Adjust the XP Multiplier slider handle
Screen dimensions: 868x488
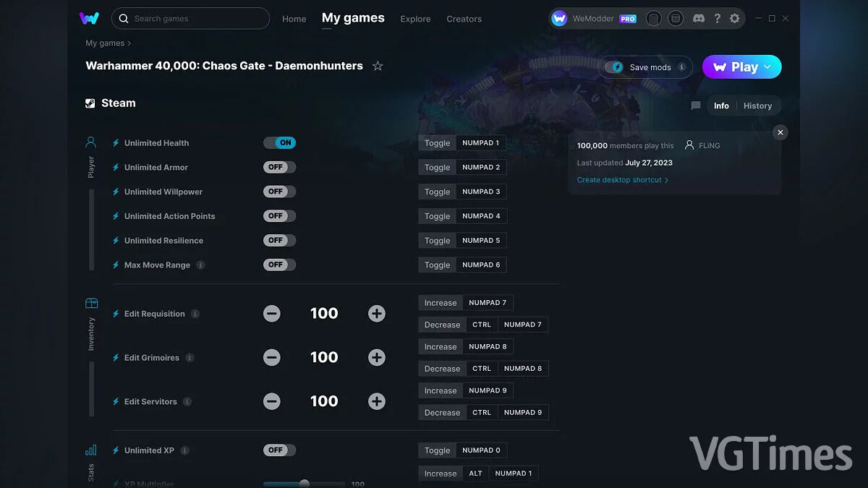[305, 484]
